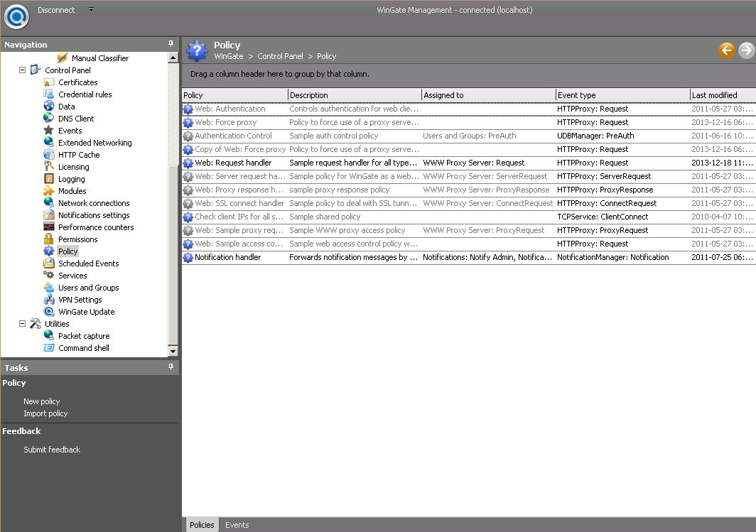Screen dimensions: 756x532
Task: Click the Import policy task link
Action: pos(45,413)
